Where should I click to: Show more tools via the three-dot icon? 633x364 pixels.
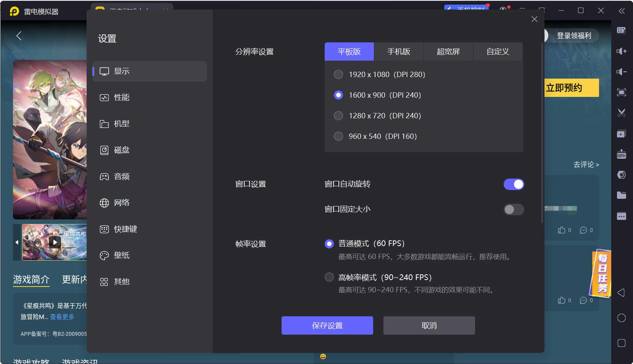point(621,216)
